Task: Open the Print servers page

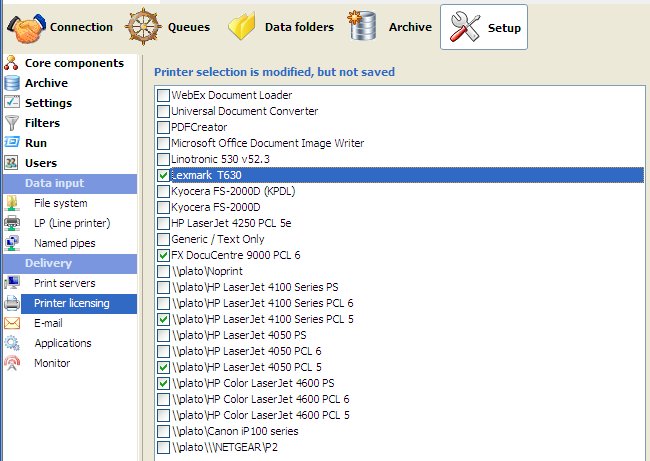Action: coord(65,283)
